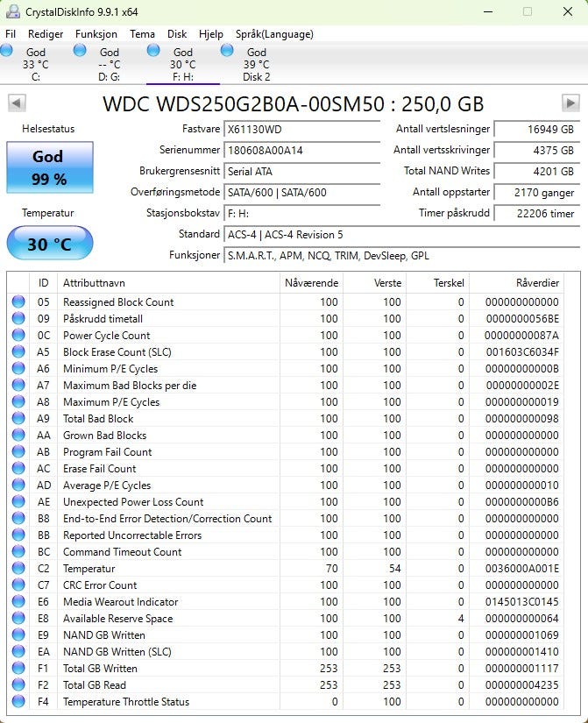Click the God 99 % health status button

(x=50, y=167)
